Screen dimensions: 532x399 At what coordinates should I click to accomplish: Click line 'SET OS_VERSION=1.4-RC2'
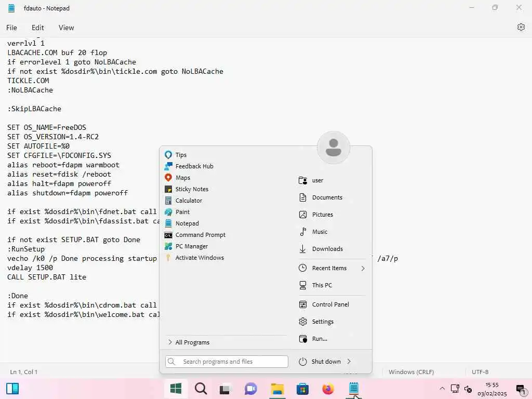click(x=53, y=137)
